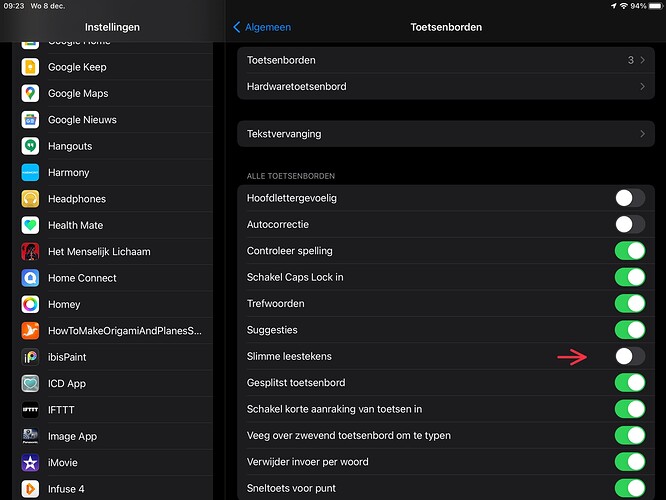This screenshot has height=500, width=666.
Task: Tap the Headphones app icon
Action: [30, 199]
